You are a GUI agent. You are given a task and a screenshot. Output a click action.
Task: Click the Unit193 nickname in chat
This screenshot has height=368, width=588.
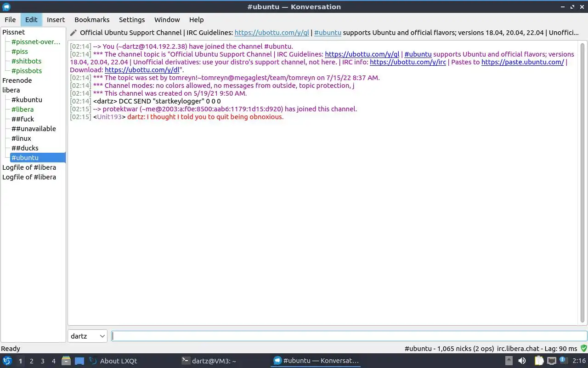click(109, 117)
